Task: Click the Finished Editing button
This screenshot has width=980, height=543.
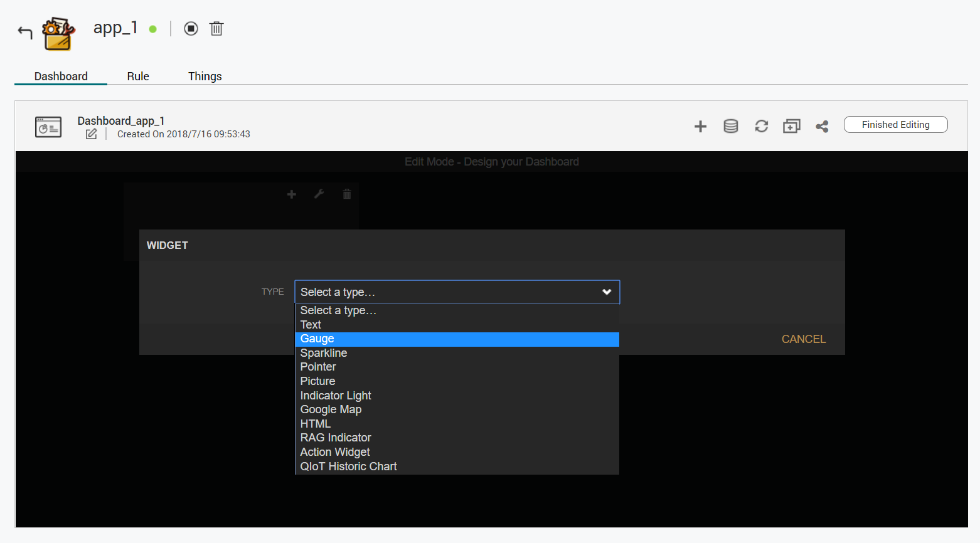Action: pyautogui.click(x=895, y=125)
